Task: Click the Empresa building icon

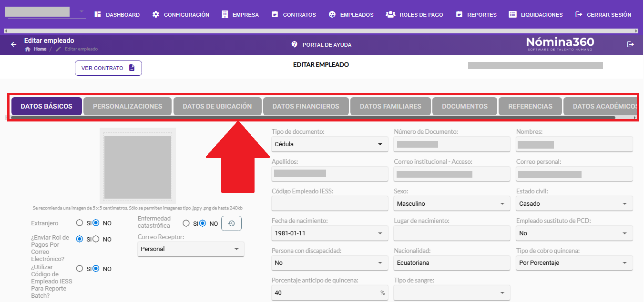Action: click(x=225, y=15)
